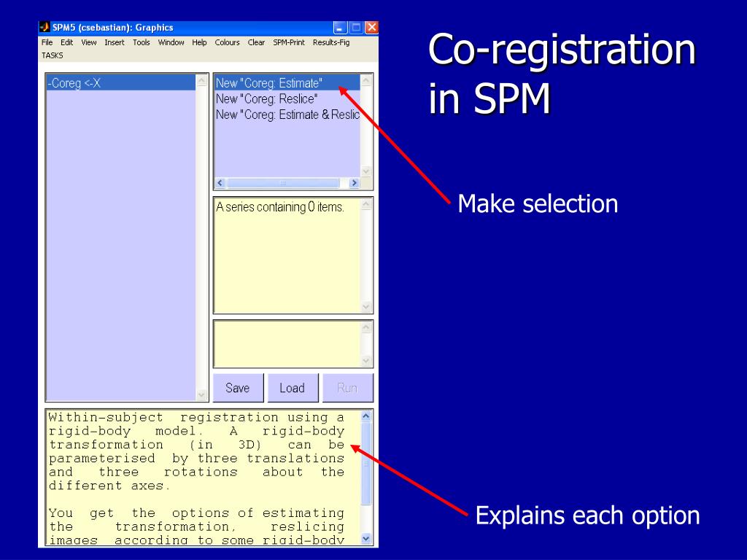The image size is (747, 560).
Task: Click the Load button
Action: pyautogui.click(x=293, y=388)
